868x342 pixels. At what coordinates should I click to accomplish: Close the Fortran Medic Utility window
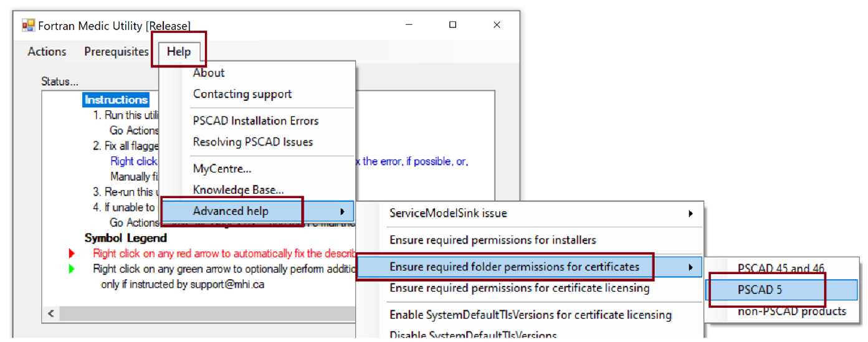(x=497, y=25)
